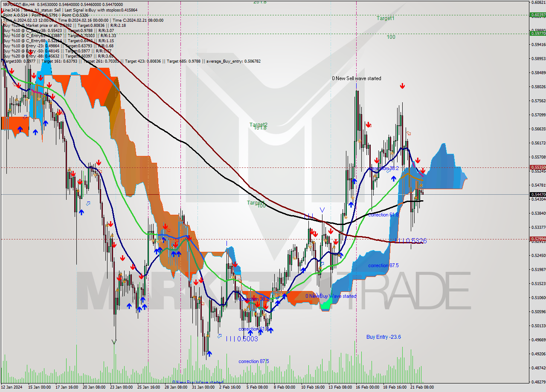This screenshot has width=546, height=392.
Task: Click 'correction 61.8' label beside the black average
Action: (383, 215)
